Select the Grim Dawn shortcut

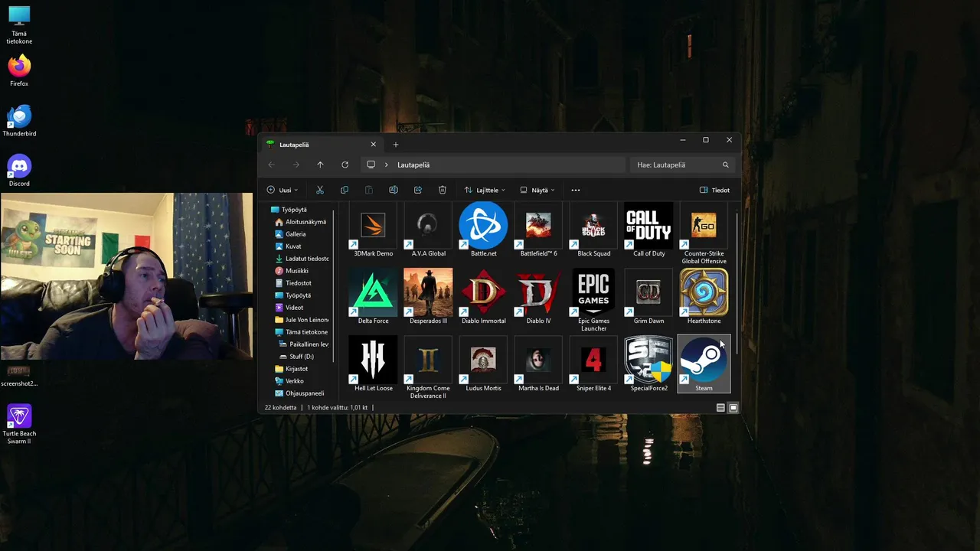pos(648,297)
